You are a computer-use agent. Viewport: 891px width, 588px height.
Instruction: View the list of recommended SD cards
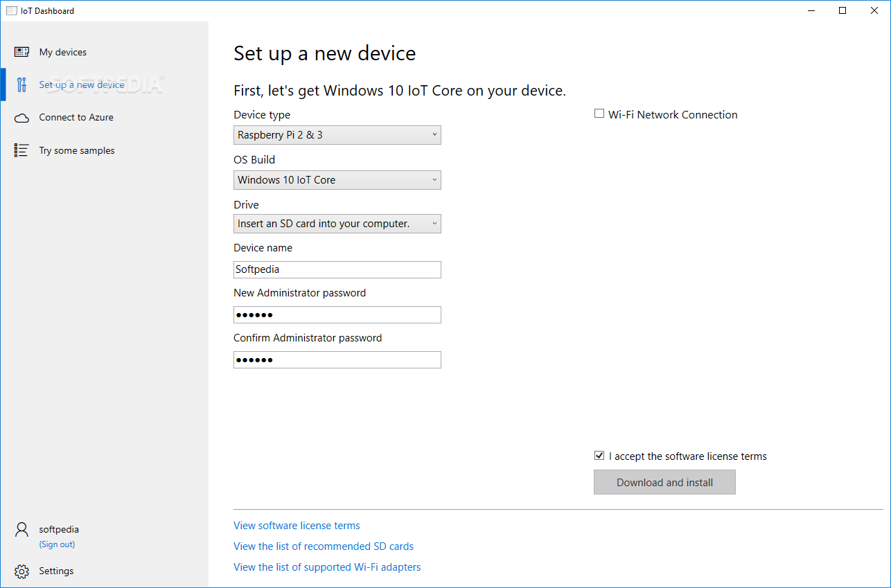[324, 546]
